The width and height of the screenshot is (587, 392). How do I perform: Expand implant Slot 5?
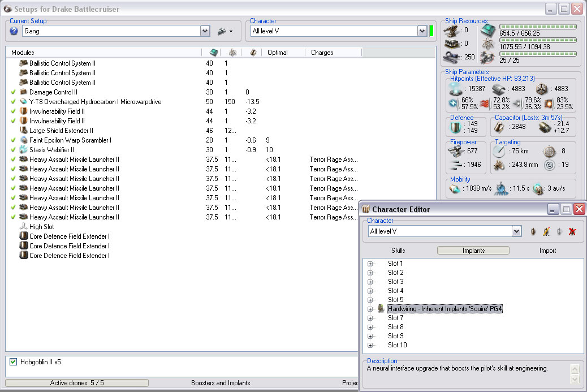pos(370,300)
